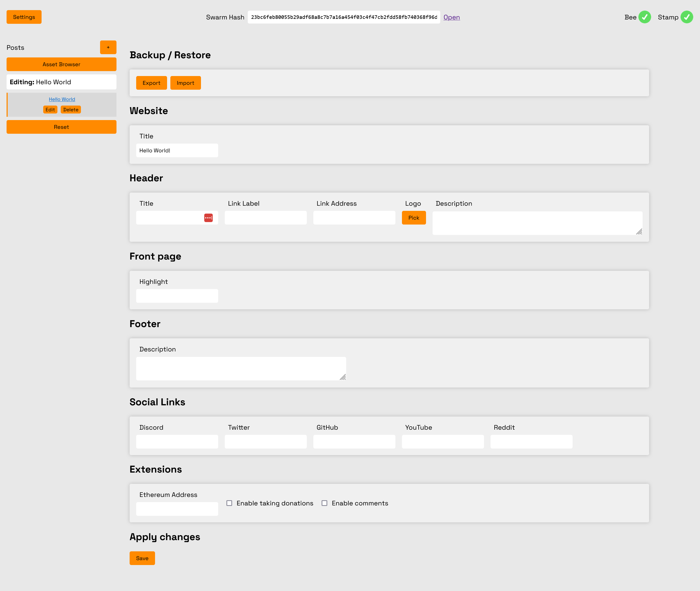Click the Website Title input field
The height and width of the screenshot is (591, 700).
pos(177,150)
